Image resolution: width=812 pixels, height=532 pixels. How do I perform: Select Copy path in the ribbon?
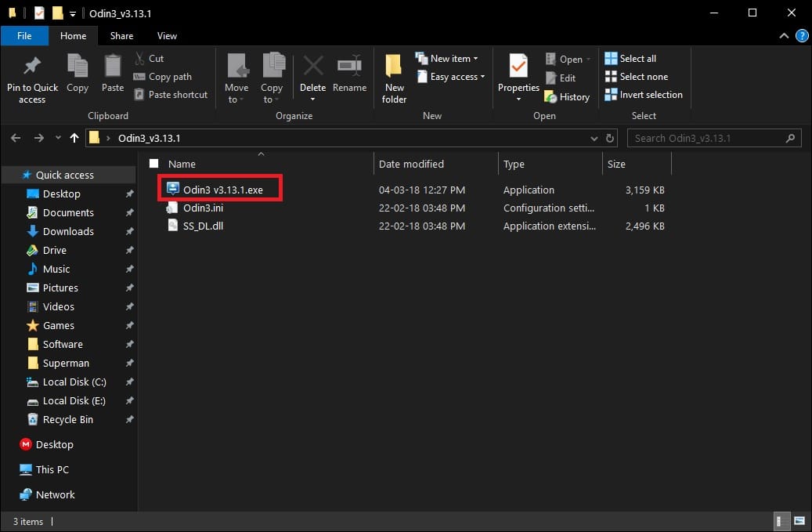point(163,77)
